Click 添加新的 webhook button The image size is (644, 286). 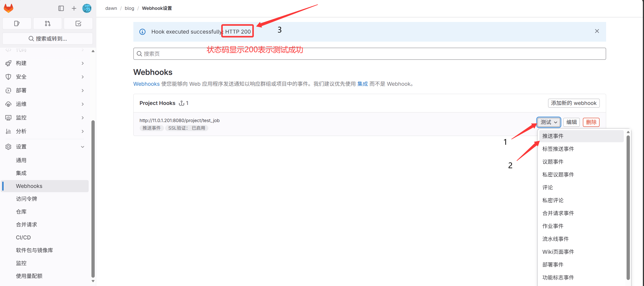(574, 103)
